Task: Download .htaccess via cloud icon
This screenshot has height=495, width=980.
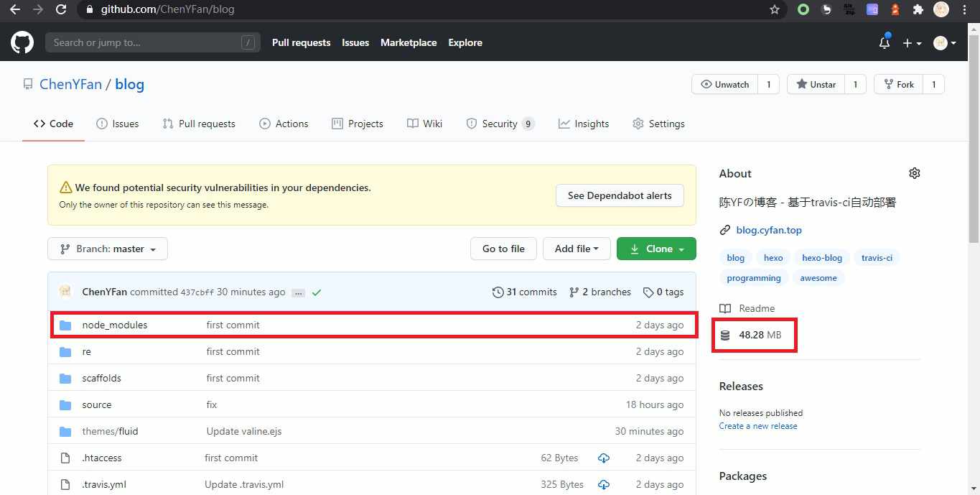Action: tap(604, 458)
